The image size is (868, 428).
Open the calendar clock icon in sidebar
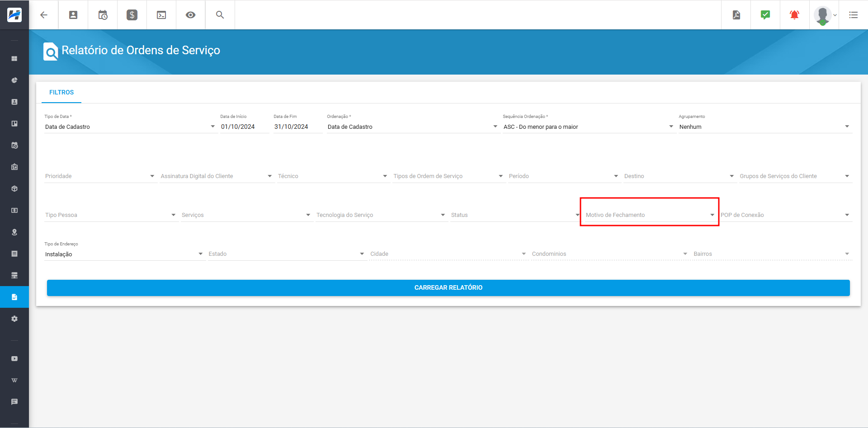[14, 146]
